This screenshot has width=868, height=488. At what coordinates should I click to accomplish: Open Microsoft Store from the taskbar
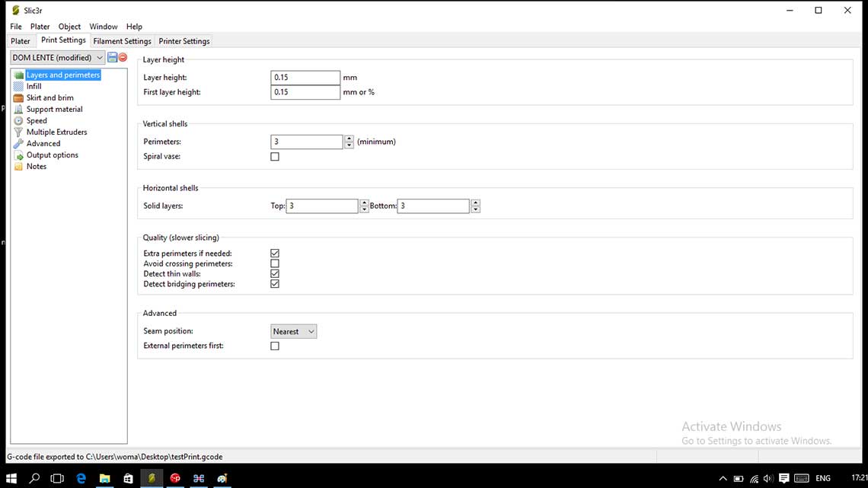[x=128, y=479]
